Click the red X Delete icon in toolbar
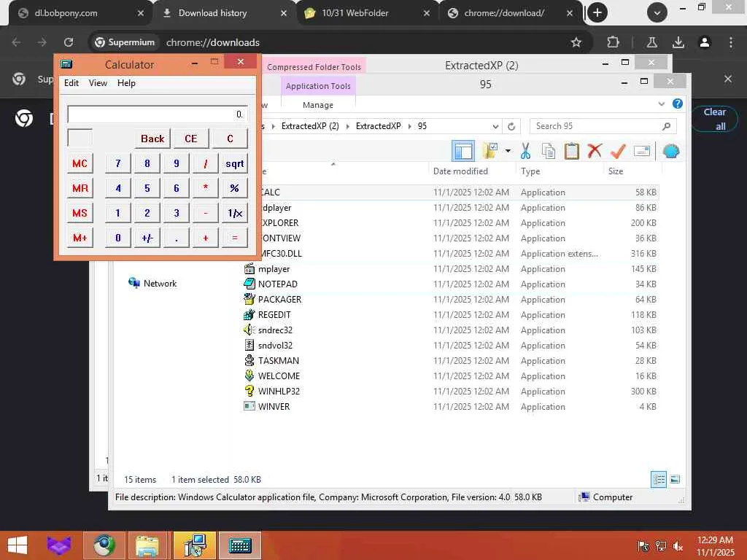This screenshot has height=560, width=747. click(x=595, y=152)
